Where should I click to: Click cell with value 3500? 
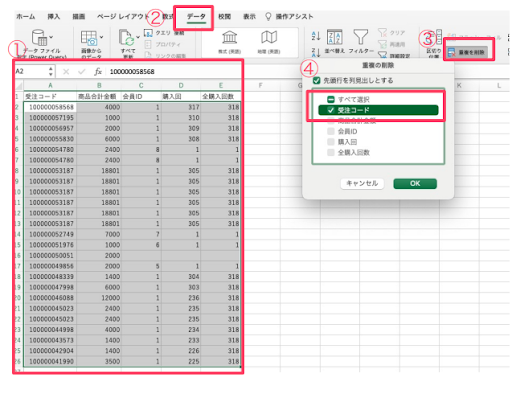point(99,361)
